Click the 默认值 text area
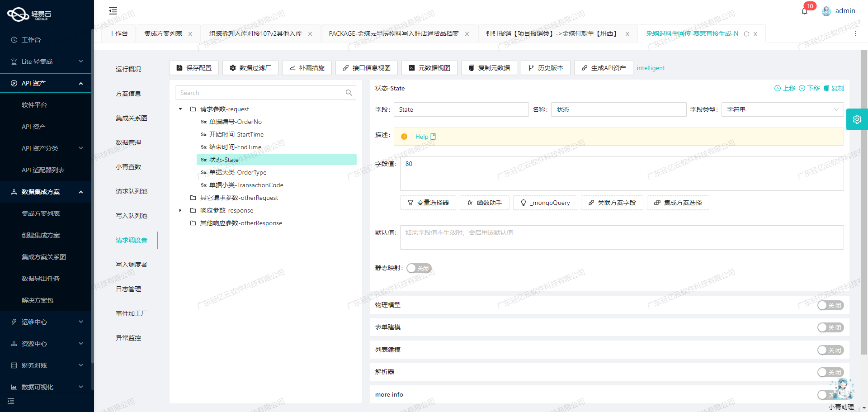Image resolution: width=868 pixels, height=412 pixels. [622, 237]
